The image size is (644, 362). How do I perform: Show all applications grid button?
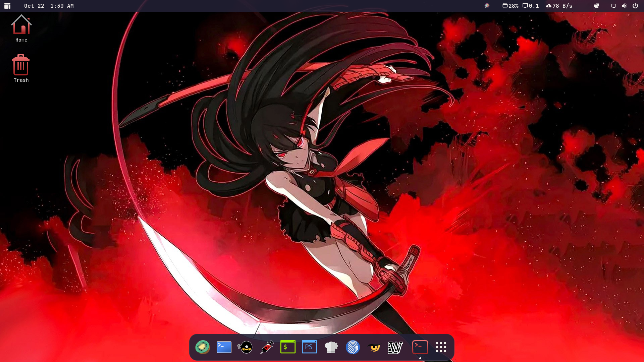click(x=441, y=347)
